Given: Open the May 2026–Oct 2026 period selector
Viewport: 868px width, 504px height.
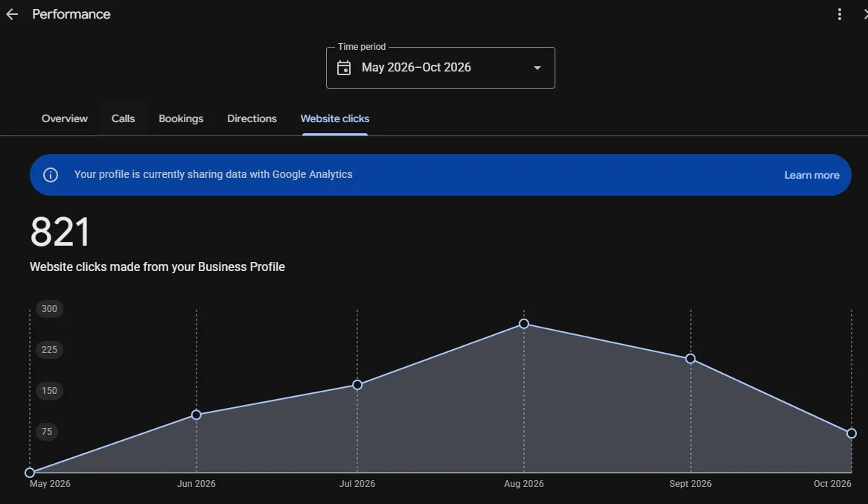Looking at the screenshot, I should (x=440, y=68).
